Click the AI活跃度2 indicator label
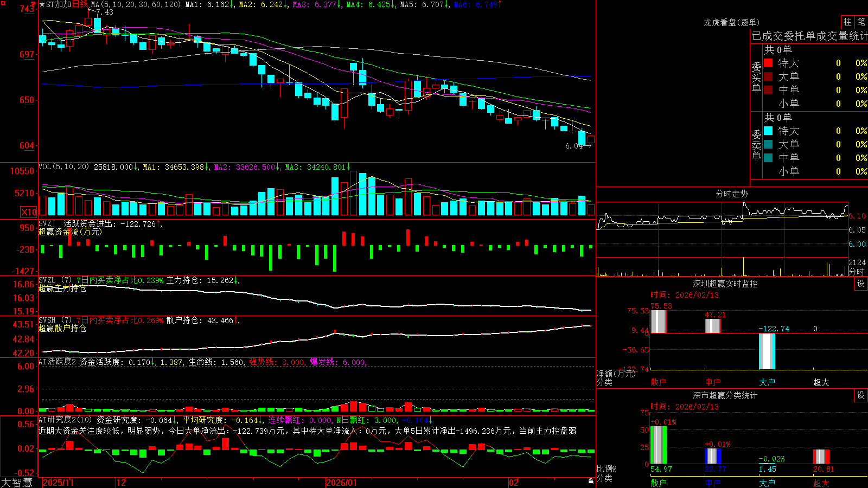868x488 pixels. [x=58, y=362]
